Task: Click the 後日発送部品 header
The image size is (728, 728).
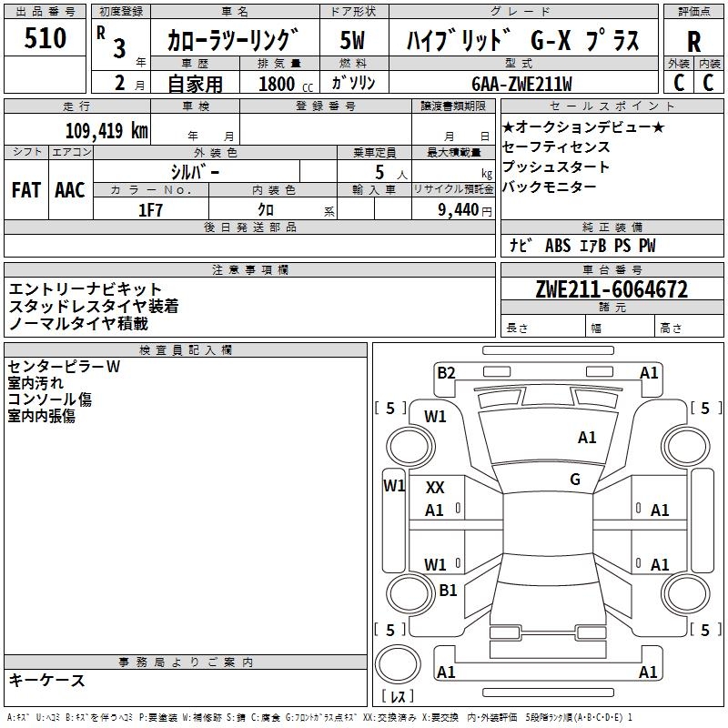Action: tap(249, 227)
